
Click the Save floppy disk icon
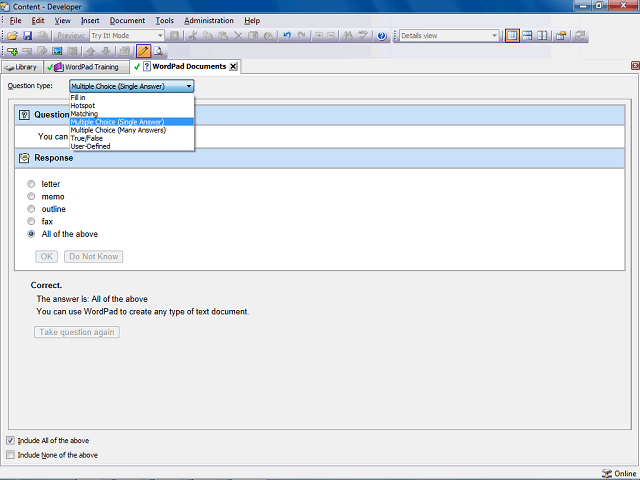pos(27,36)
